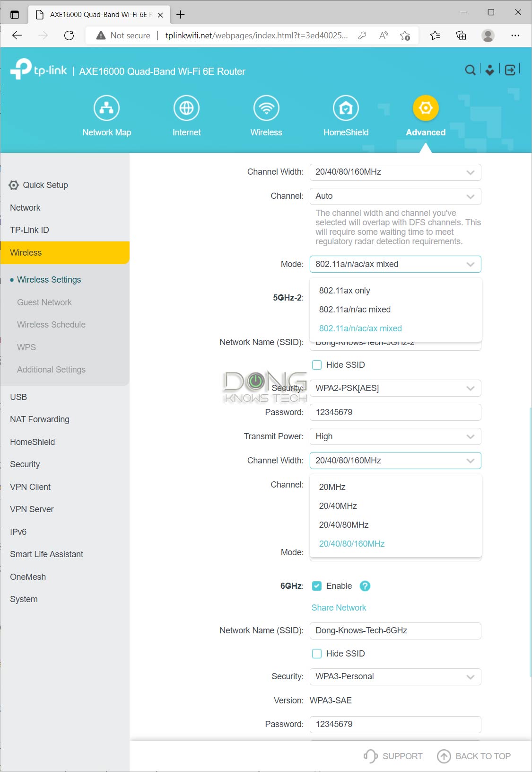The height and width of the screenshot is (772, 532).
Task: Select 802.11a/n/ac mixed mode option
Action: 395,310
